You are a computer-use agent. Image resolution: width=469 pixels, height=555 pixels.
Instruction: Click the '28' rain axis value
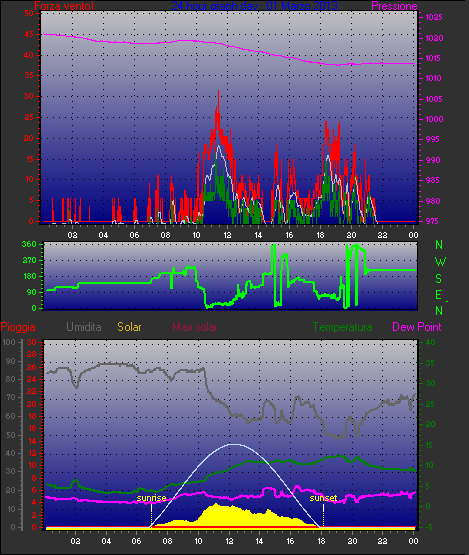(x=32, y=355)
